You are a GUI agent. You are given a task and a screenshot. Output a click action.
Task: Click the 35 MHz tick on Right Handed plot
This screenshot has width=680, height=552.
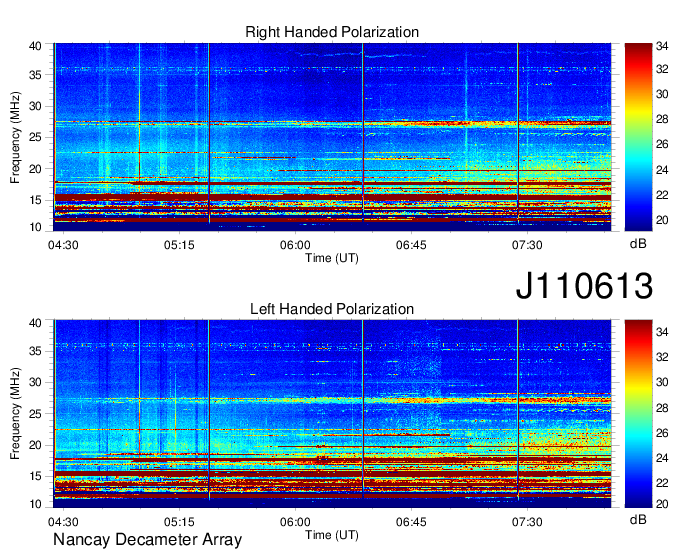(x=35, y=75)
